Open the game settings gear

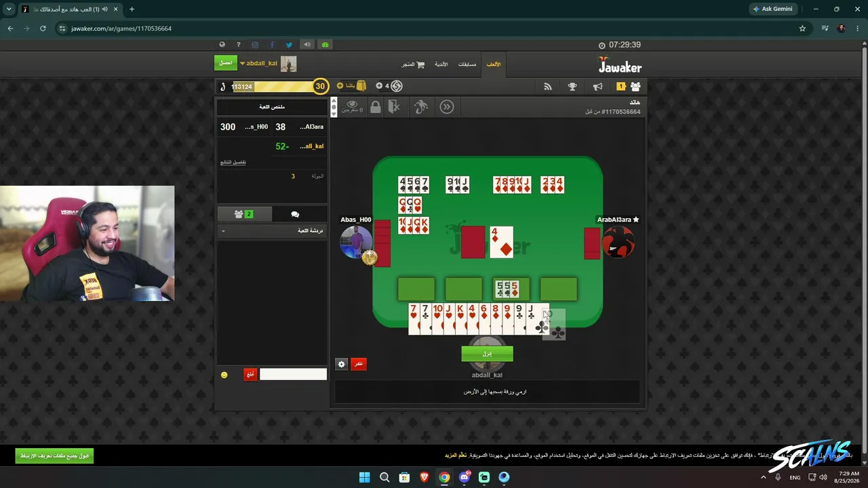(x=341, y=364)
